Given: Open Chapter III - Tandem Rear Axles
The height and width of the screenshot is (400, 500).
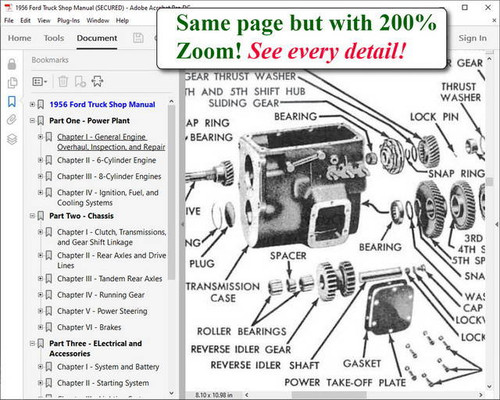Looking at the screenshot, I should click(x=110, y=279).
